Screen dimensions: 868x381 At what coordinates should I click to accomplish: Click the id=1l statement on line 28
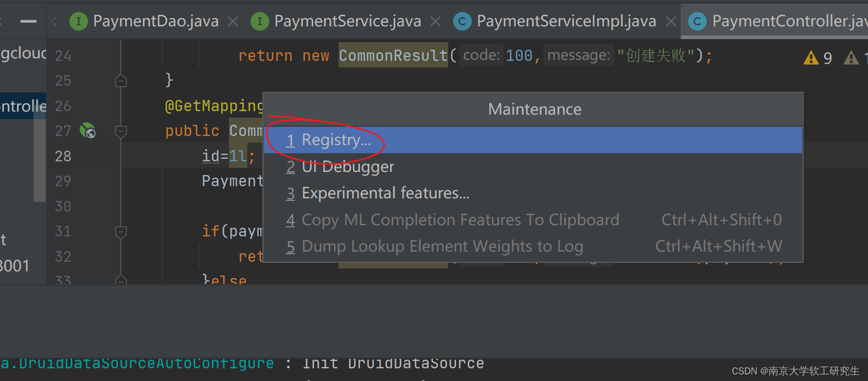click(x=228, y=156)
